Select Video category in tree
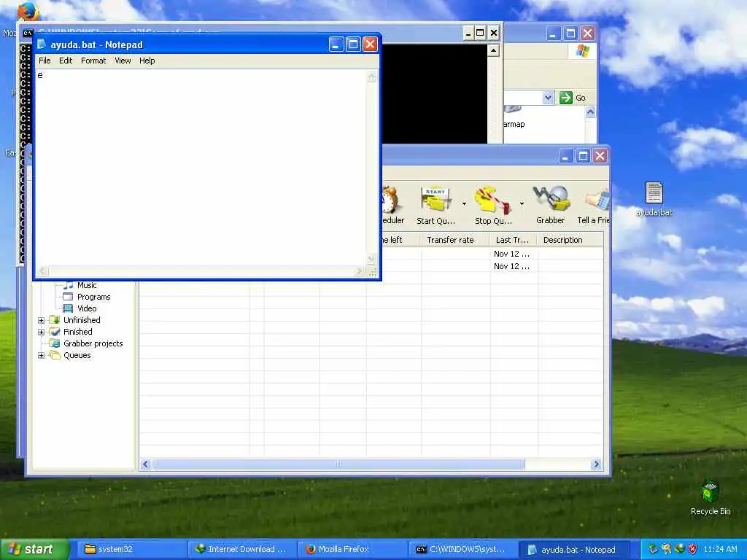The image size is (747, 560). coord(87,308)
